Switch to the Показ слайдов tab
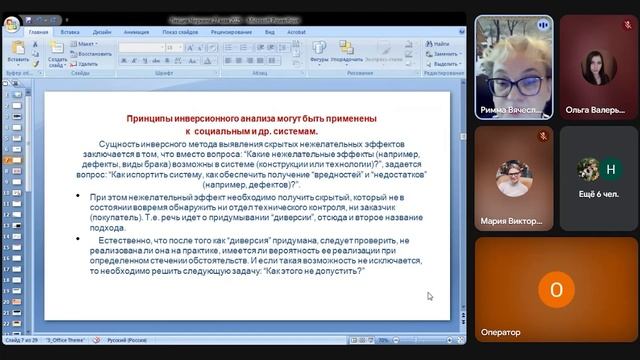 (x=180, y=32)
